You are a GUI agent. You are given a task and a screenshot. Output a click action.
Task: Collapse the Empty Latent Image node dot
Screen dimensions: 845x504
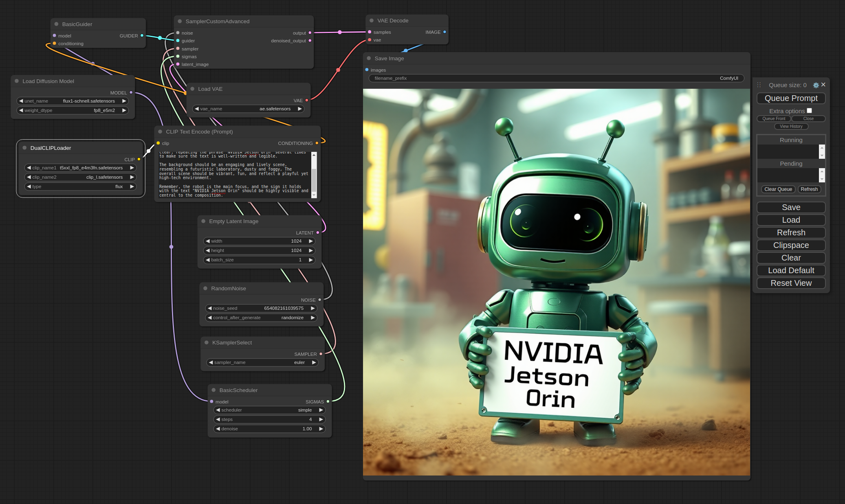pos(203,221)
